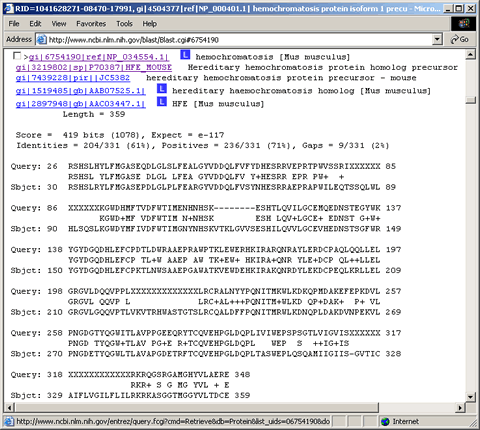Image resolution: width=480 pixels, height=430 pixels.
Task: Click the vertical scrollbar down arrow
Action: pyautogui.click(x=471, y=397)
